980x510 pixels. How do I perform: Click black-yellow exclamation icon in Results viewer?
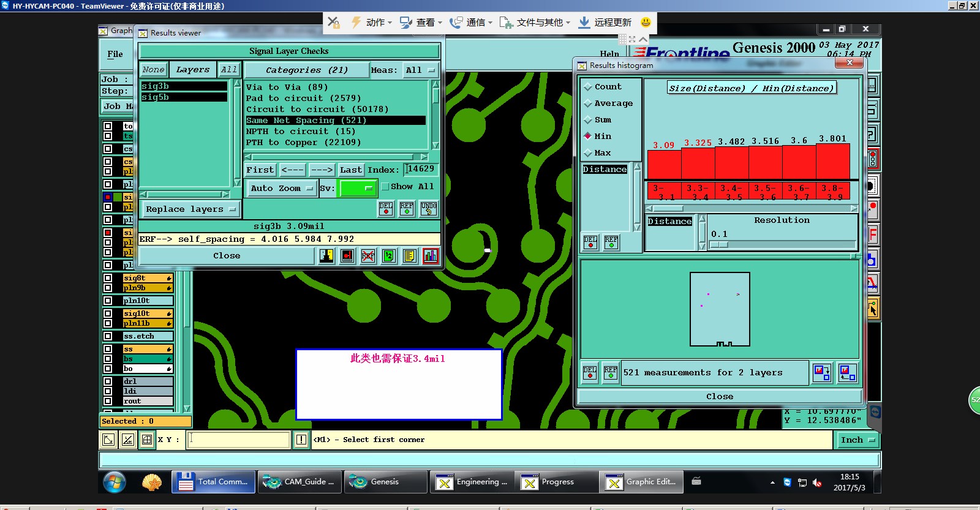pyautogui.click(x=326, y=256)
